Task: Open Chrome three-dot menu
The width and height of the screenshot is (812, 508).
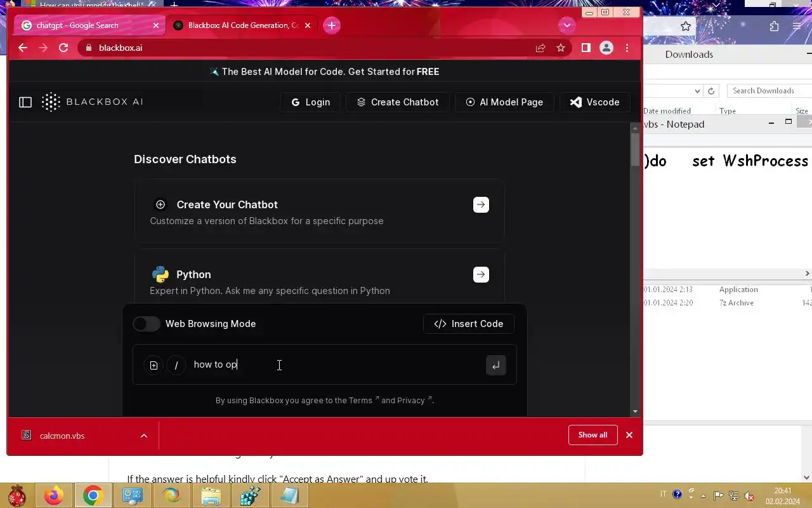Action: pos(627,48)
